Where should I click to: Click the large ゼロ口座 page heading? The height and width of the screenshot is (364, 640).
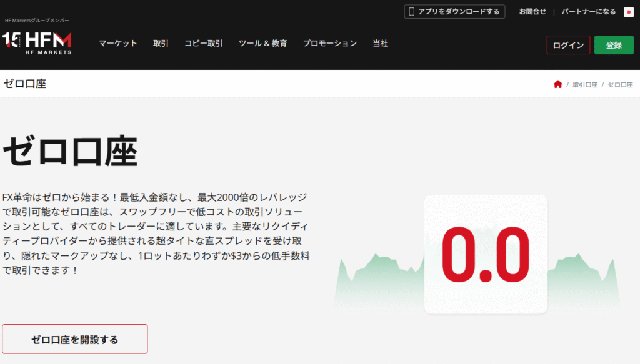pyautogui.click(x=70, y=150)
